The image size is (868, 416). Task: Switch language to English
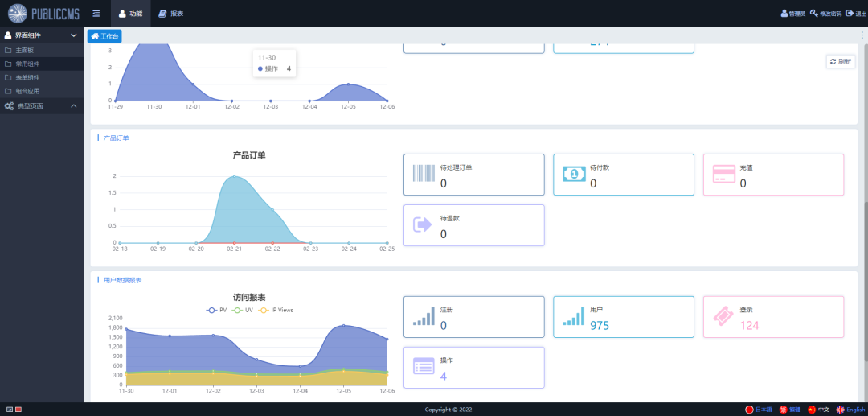click(x=850, y=410)
